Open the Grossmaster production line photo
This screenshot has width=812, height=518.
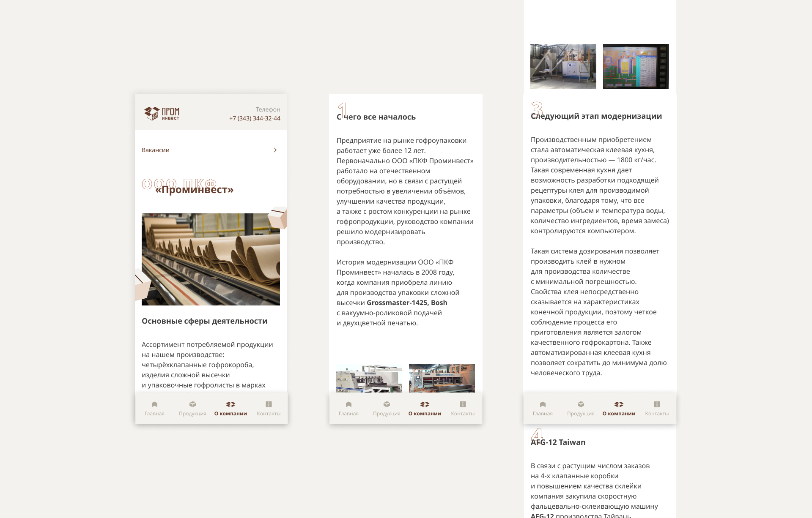pos(369,378)
